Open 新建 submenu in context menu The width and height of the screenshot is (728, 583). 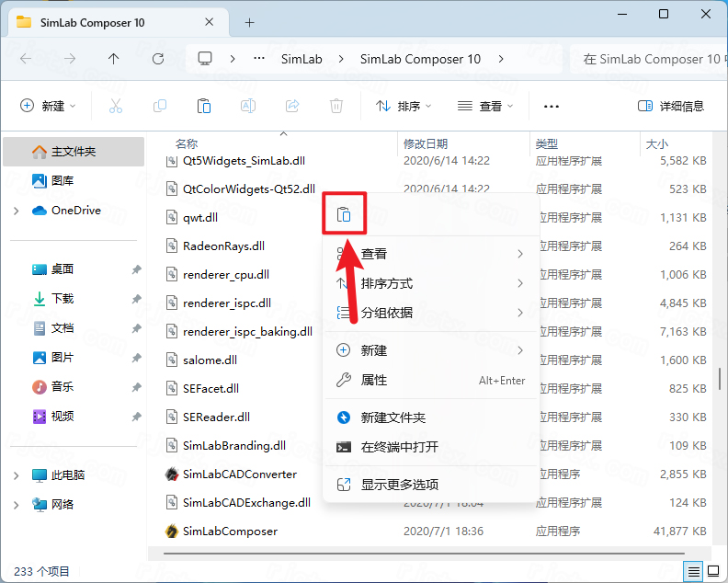pos(430,350)
